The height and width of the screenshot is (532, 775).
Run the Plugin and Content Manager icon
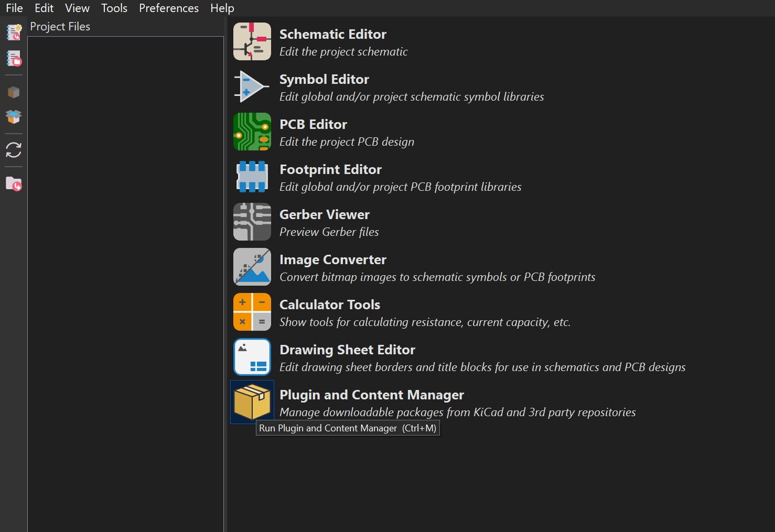coord(252,402)
